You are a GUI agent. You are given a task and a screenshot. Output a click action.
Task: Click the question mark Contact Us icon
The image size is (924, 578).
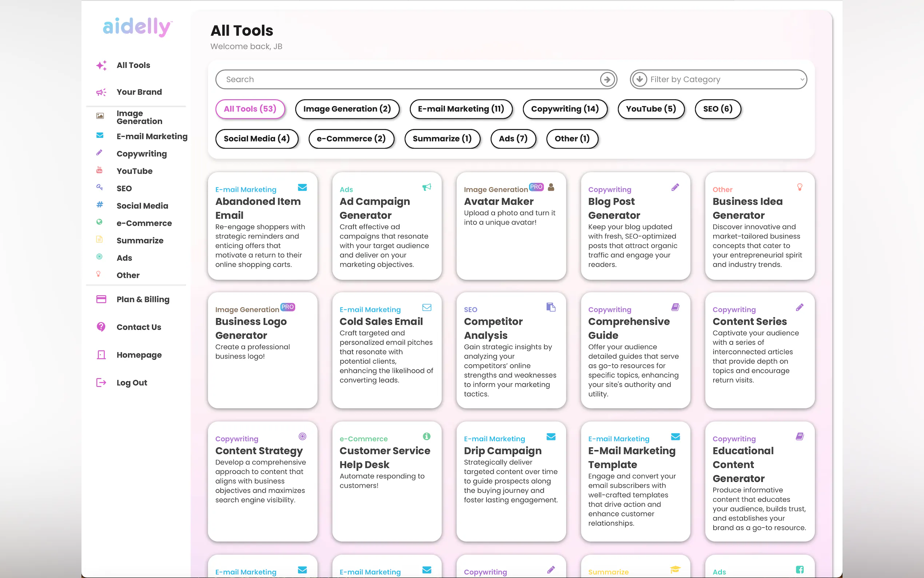(101, 327)
